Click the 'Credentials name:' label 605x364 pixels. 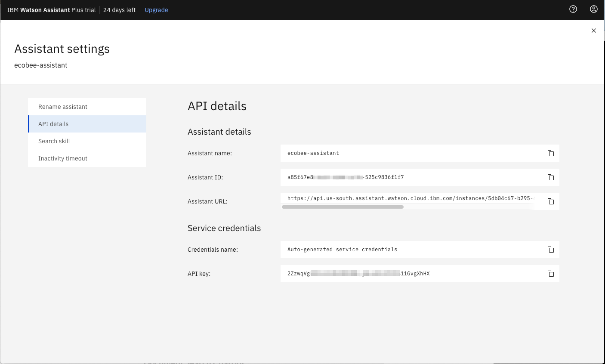[213, 250]
